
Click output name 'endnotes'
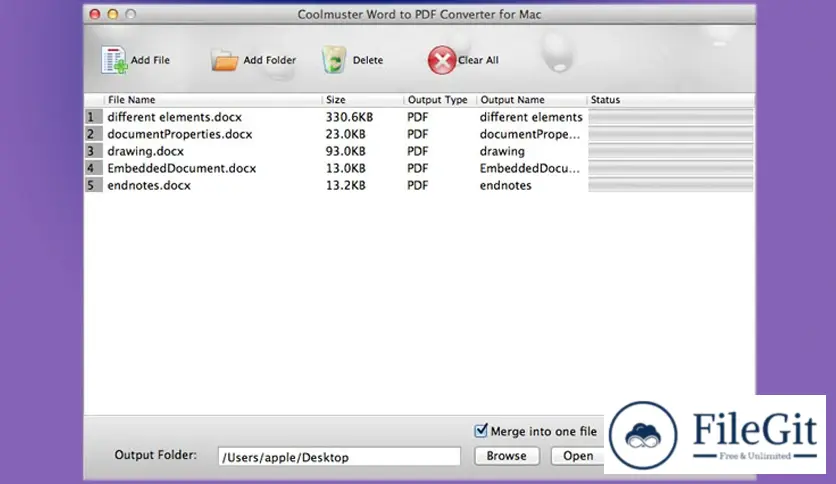coord(505,185)
